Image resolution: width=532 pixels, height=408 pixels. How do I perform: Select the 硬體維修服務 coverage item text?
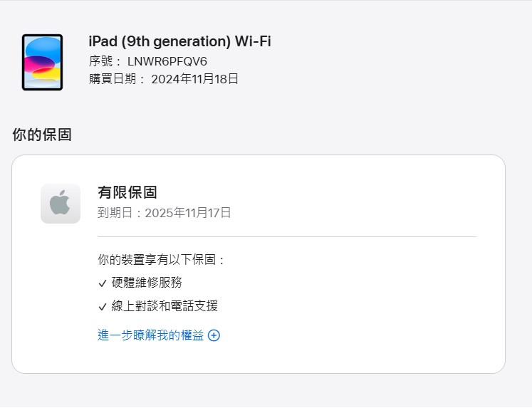[147, 283]
